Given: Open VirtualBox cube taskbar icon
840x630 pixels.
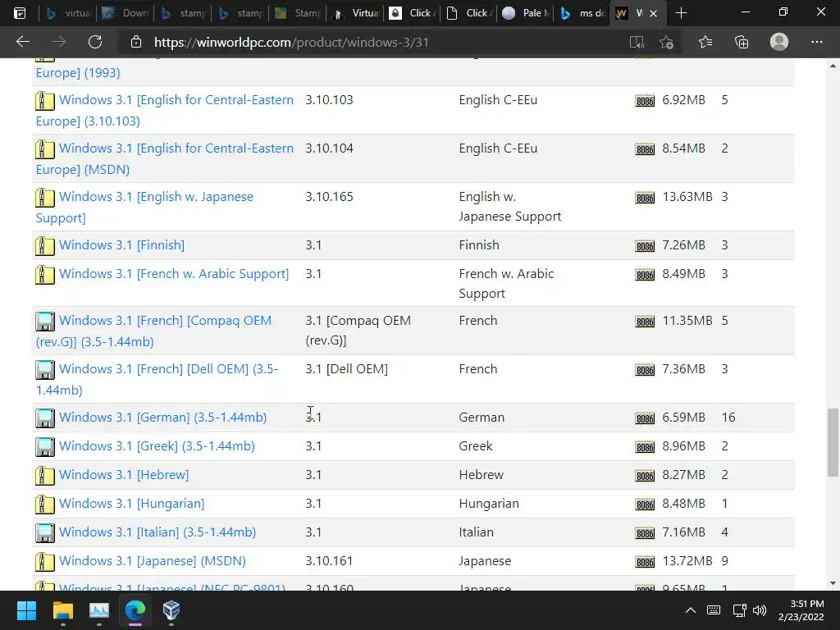Looking at the screenshot, I should pyautogui.click(x=171, y=610).
